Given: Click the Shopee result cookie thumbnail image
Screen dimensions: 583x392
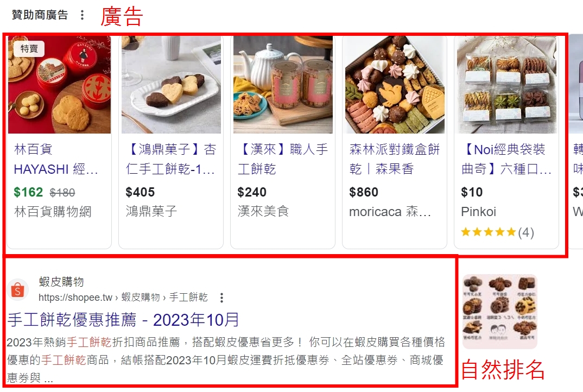Looking at the screenshot, I should (500, 312).
